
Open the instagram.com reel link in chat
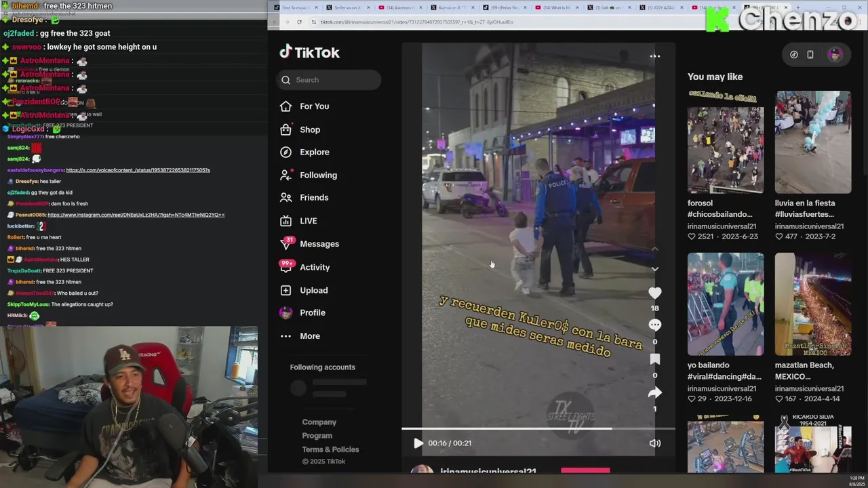click(136, 215)
